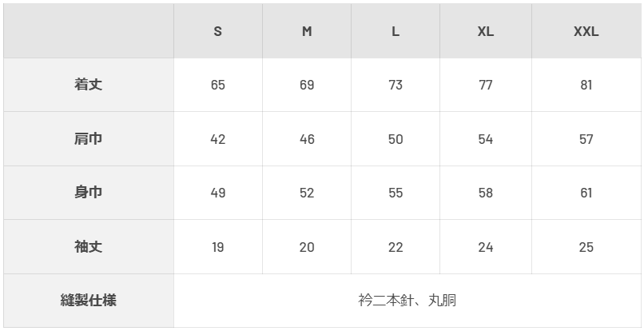Click the 着丈 row label
The image size is (644, 331).
(89, 85)
